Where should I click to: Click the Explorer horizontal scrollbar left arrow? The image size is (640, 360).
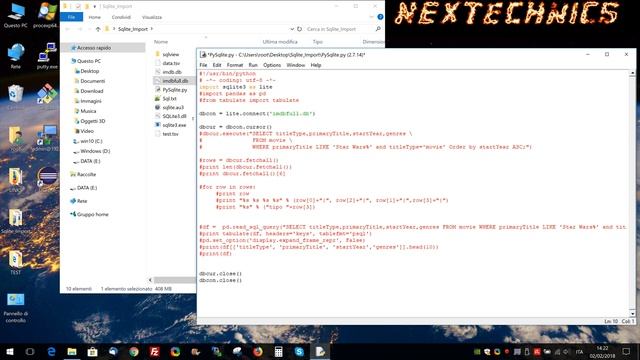point(150,280)
